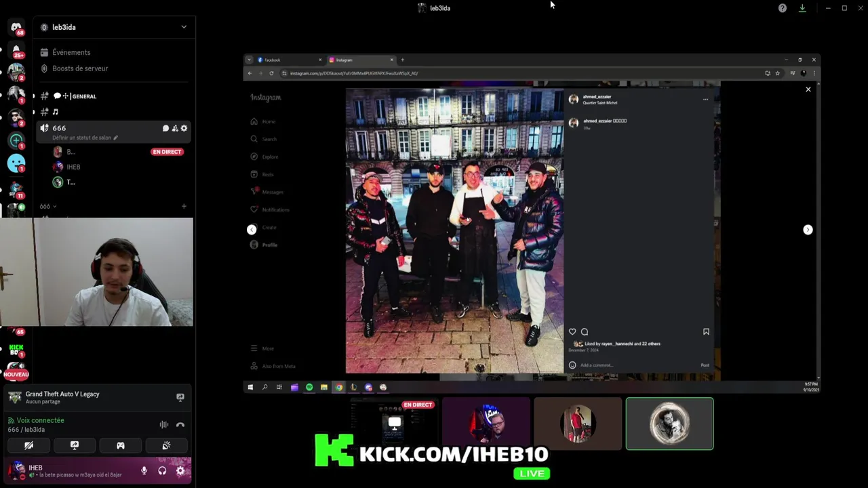
Task: Open settings gear for channel 666
Action: click(184, 128)
